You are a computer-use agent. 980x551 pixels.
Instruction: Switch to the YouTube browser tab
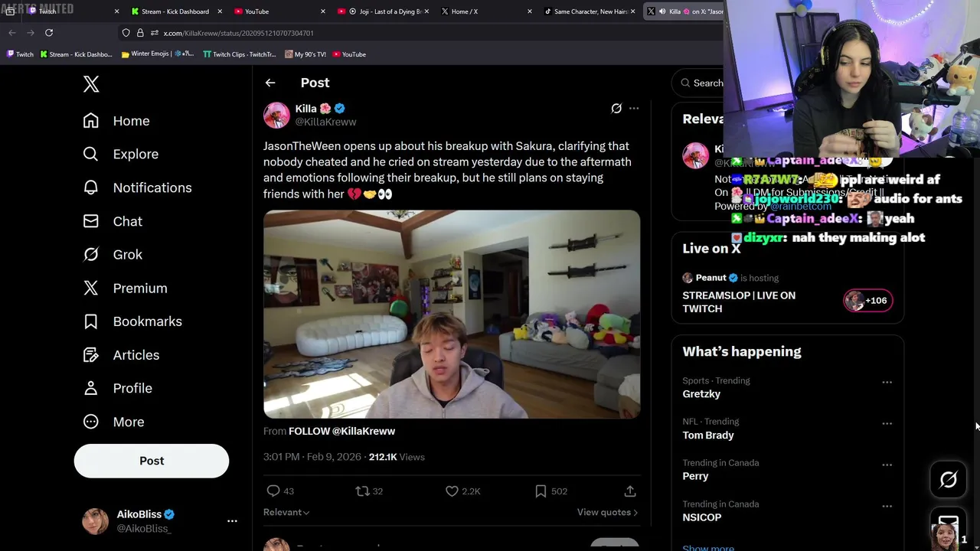click(279, 11)
